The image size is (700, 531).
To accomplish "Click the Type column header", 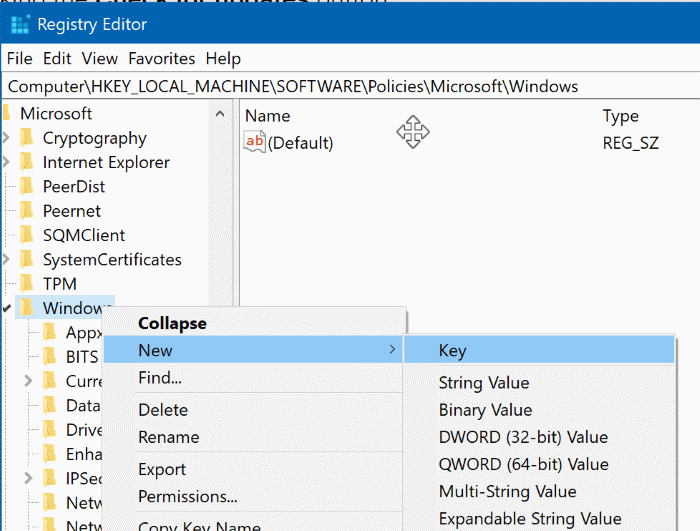I will [621, 116].
